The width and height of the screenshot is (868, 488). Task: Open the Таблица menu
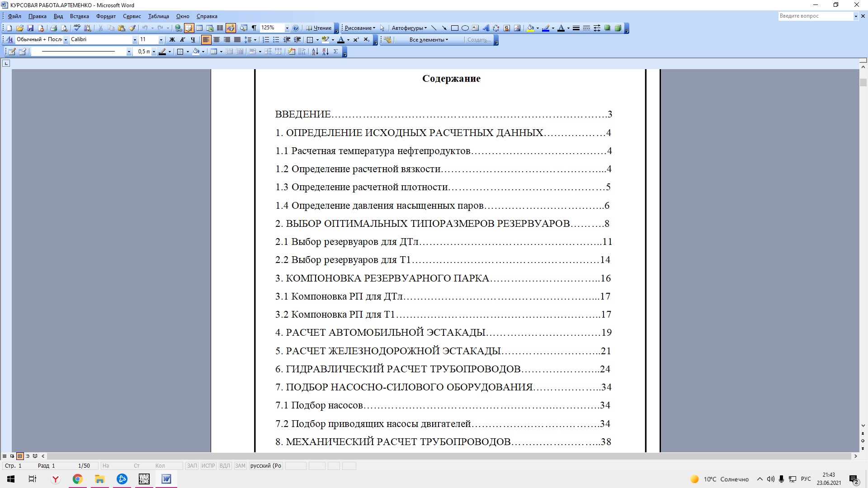(x=158, y=16)
